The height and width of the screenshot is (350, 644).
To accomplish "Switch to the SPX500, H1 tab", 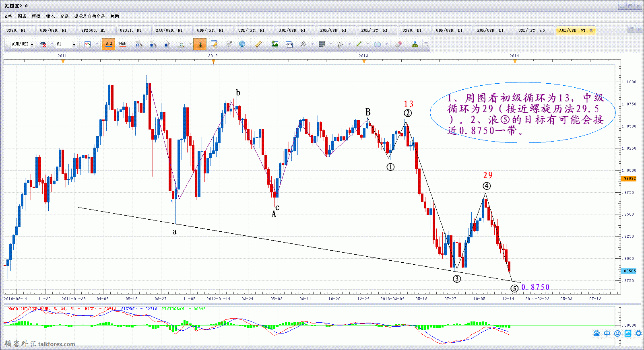I will [x=96, y=31].
